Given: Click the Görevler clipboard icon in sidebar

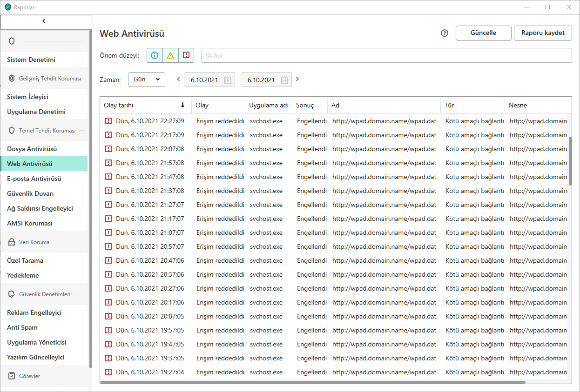Looking at the screenshot, I should [x=12, y=376].
